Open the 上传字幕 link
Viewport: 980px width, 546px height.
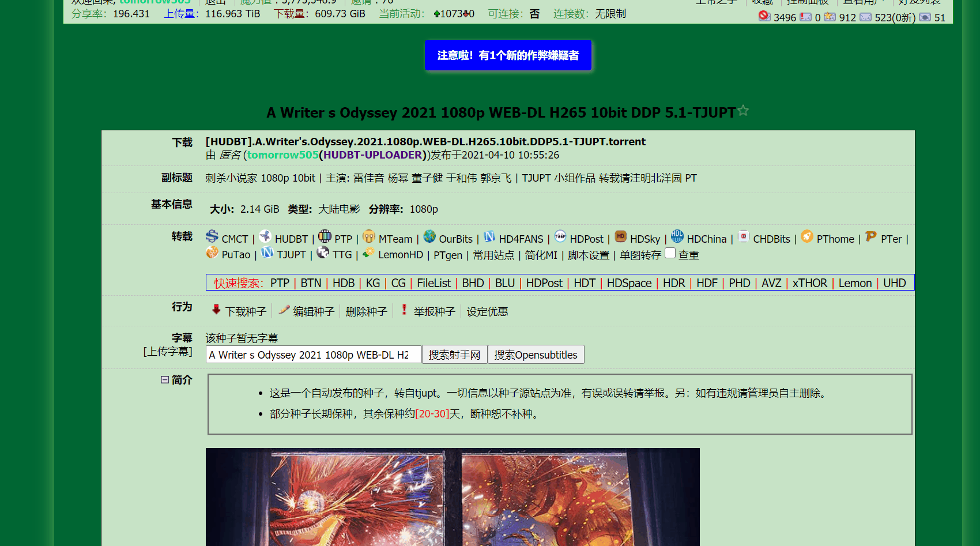(x=168, y=352)
